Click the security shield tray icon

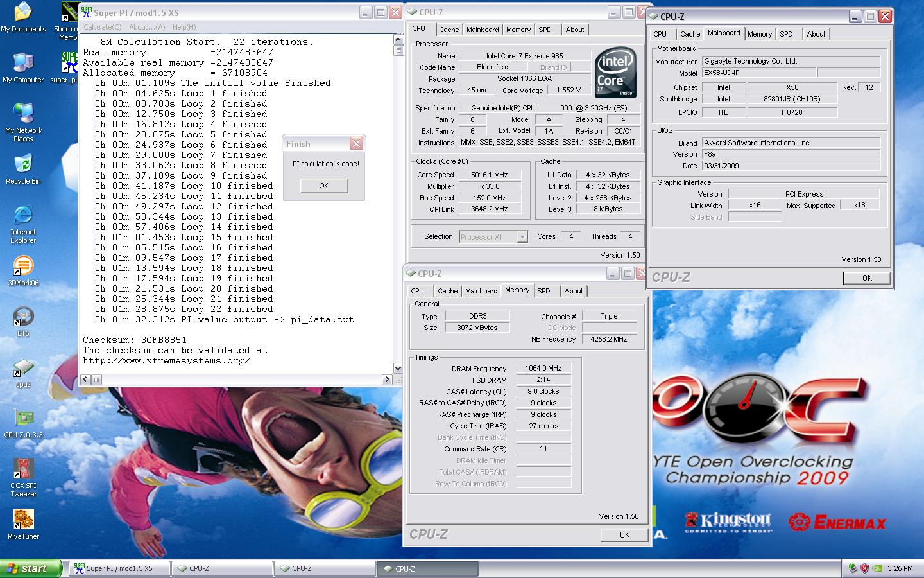pos(864,568)
